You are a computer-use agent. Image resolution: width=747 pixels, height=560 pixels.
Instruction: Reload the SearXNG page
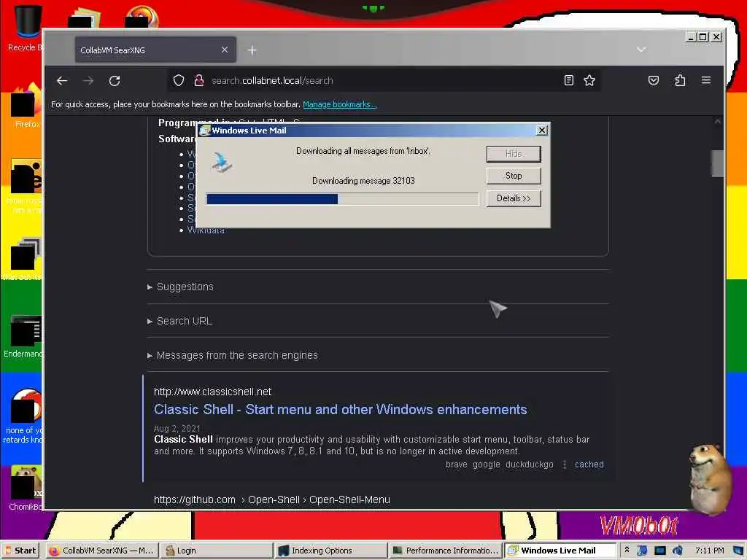point(115,80)
